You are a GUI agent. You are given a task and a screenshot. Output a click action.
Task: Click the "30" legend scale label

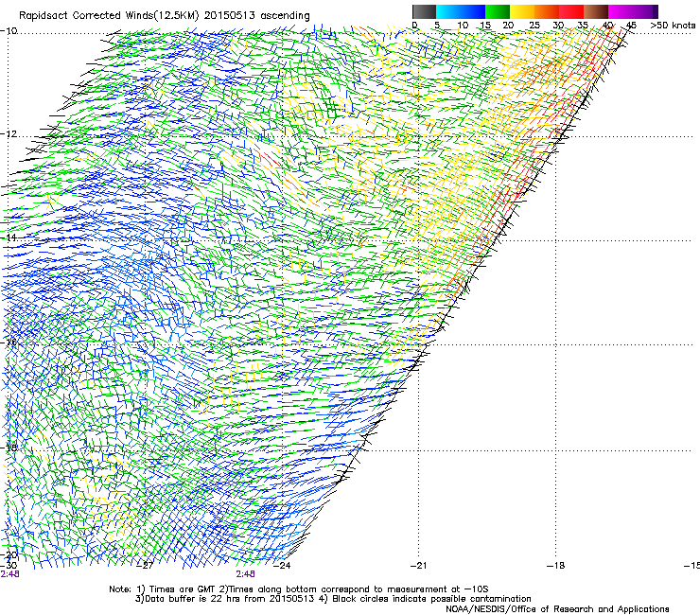coord(558,26)
